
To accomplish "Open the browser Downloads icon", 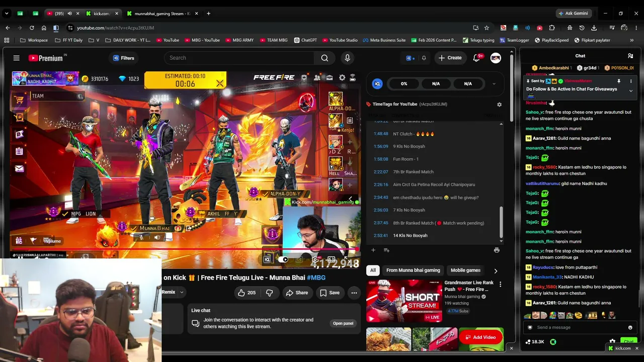I will click(x=594, y=28).
